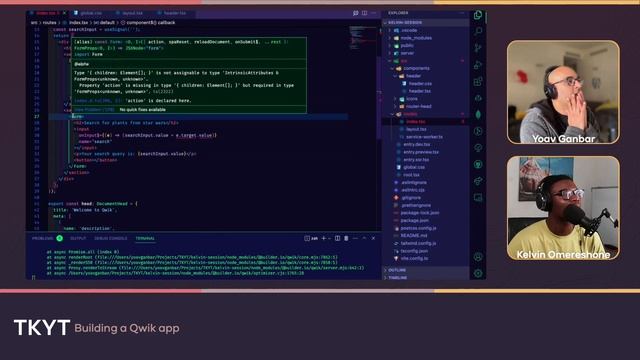This screenshot has height=360, width=640.
Task: Expand the icons folder
Action: (411, 99)
